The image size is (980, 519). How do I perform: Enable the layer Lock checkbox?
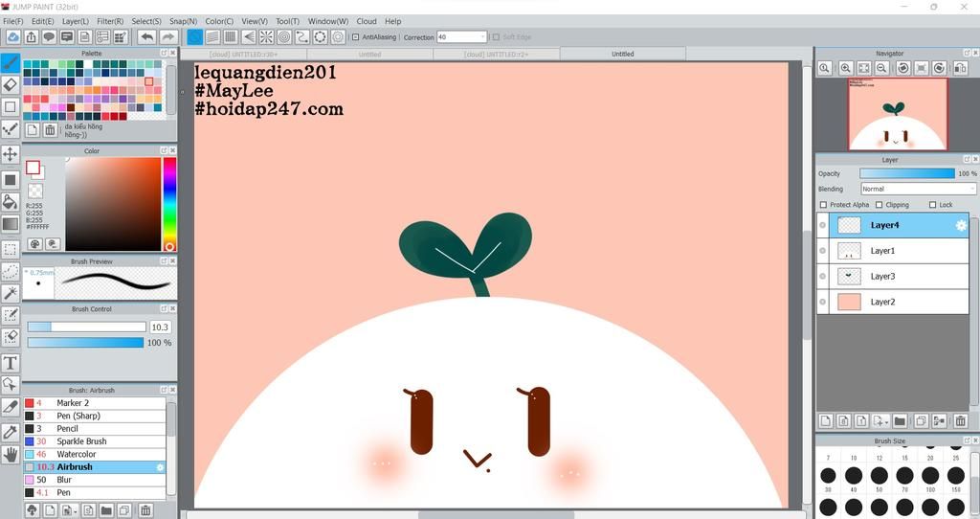pos(932,205)
